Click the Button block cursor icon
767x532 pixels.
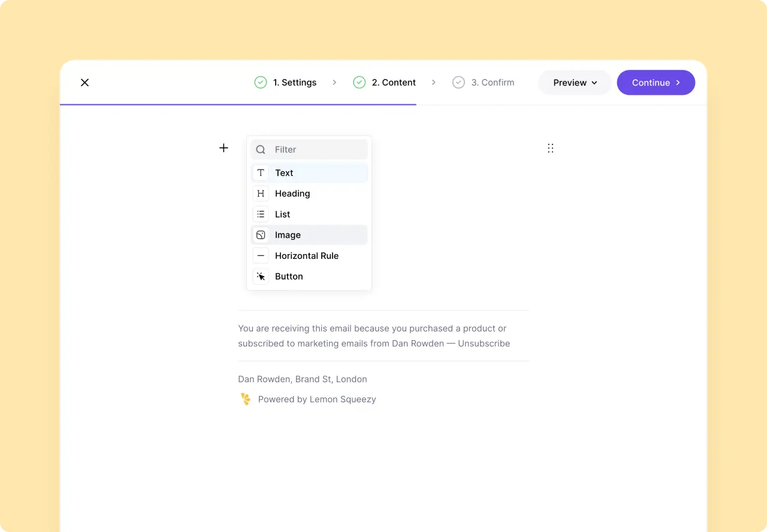261,276
